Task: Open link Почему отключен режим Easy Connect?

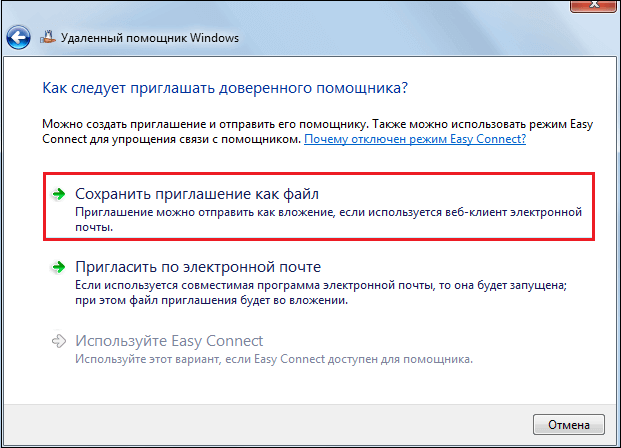Action: (x=415, y=139)
